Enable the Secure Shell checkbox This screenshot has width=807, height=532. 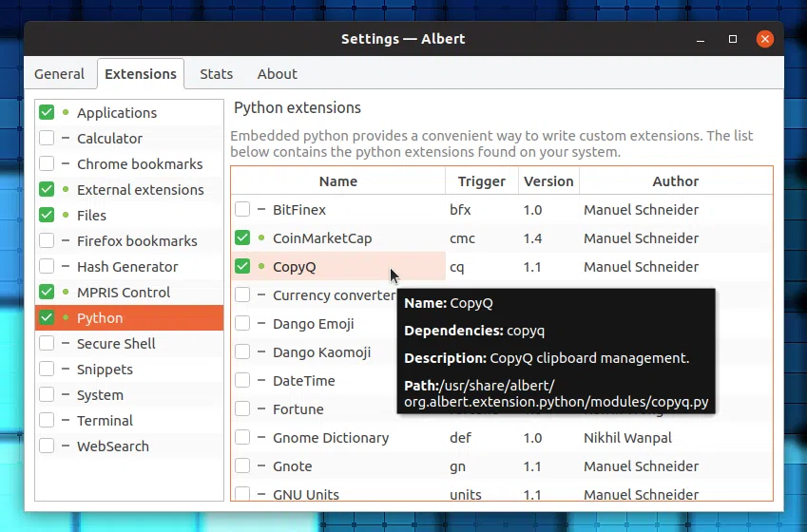click(x=47, y=344)
